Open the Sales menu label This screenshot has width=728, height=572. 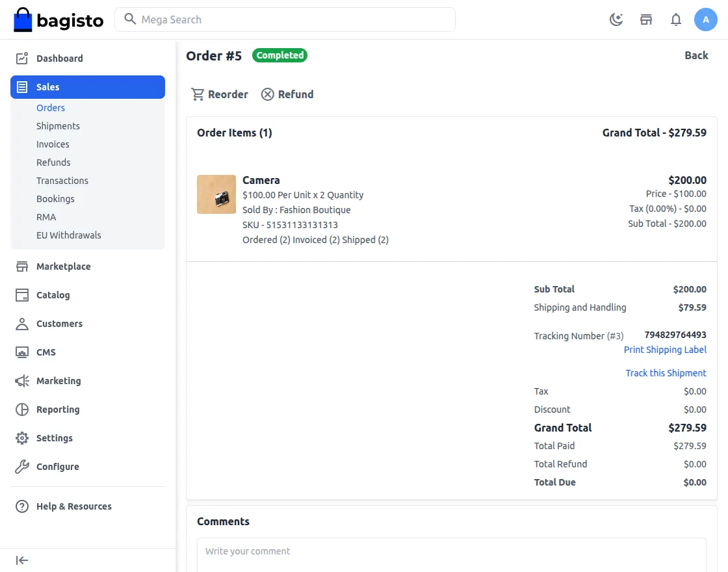(x=48, y=87)
